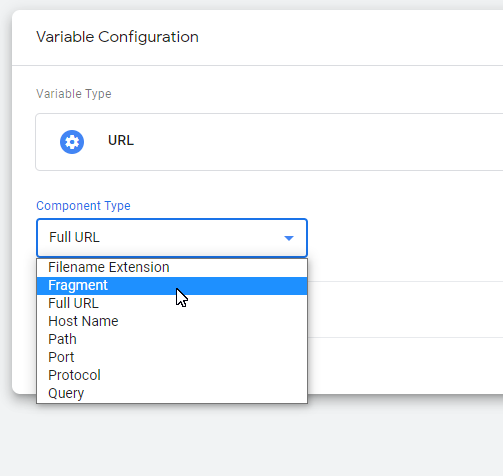Image resolution: width=503 pixels, height=476 pixels.
Task: Click the Component Type dropdown arrow
Action: pyautogui.click(x=289, y=238)
